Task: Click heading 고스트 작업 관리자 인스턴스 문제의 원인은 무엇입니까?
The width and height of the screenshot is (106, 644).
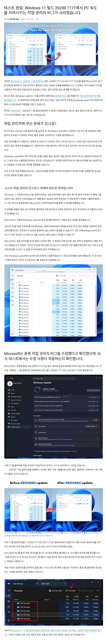Action: pos(39,188)
